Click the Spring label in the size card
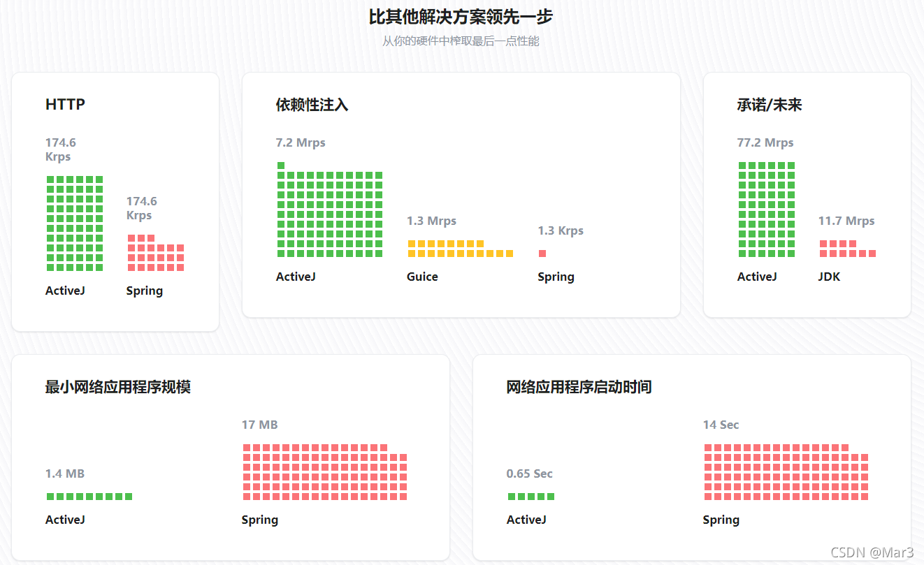Image resolution: width=924 pixels, height=565 pixels. (260, 520)
